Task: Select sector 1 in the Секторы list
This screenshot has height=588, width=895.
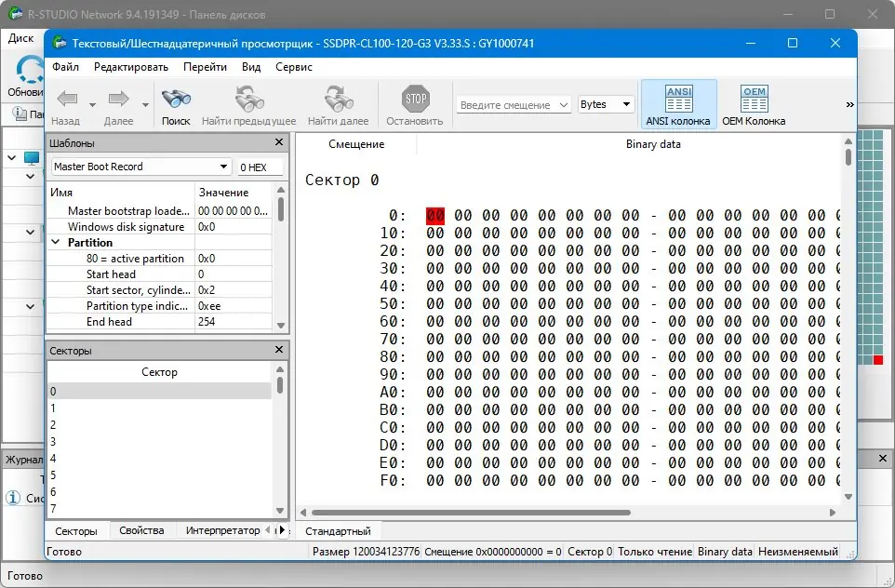Action: 159,408
